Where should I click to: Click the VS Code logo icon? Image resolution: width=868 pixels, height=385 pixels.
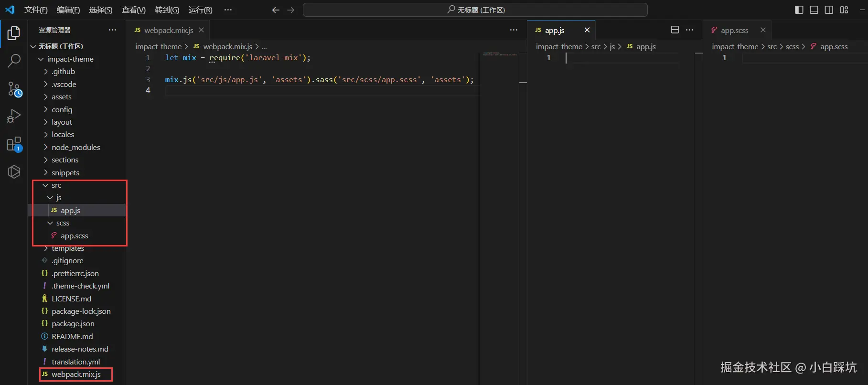tap(10, 10)
